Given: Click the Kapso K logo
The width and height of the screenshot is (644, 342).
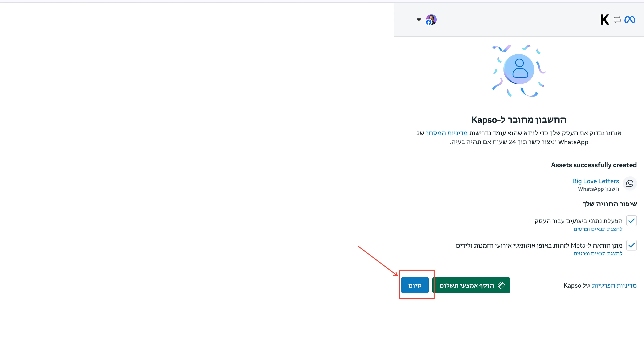Looking at the screenshot, I should coord(604,20).
